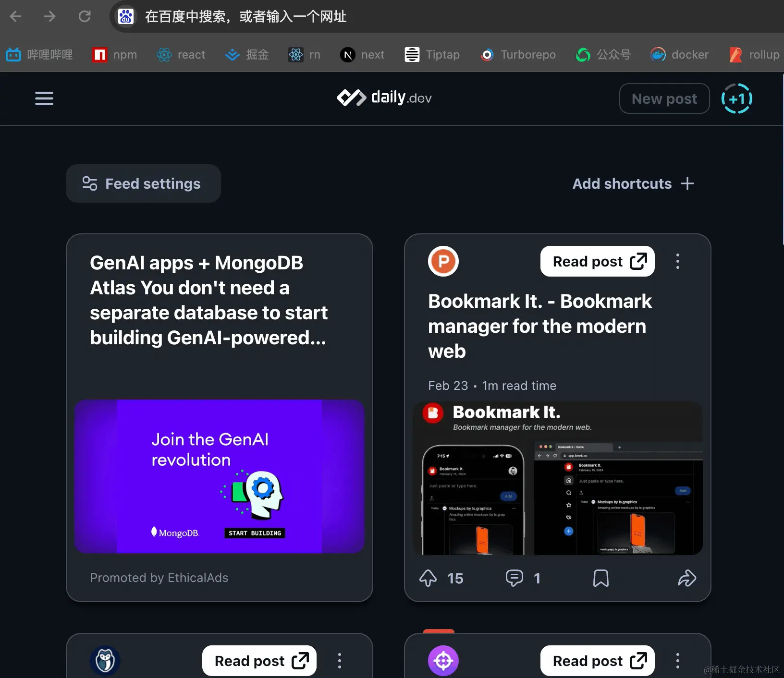Open options menu on the owl-avatar card

(340, 661)
